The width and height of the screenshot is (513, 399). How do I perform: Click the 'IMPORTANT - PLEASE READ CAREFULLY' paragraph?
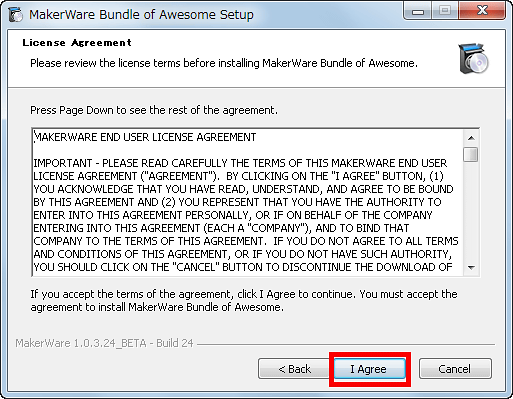(x=246, y=215)
